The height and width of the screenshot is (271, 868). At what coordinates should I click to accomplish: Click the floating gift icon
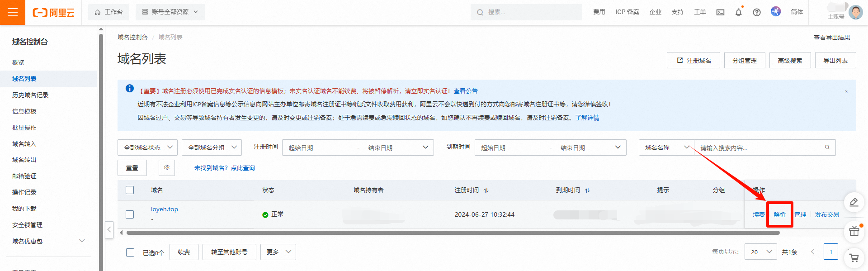(854, 231)
